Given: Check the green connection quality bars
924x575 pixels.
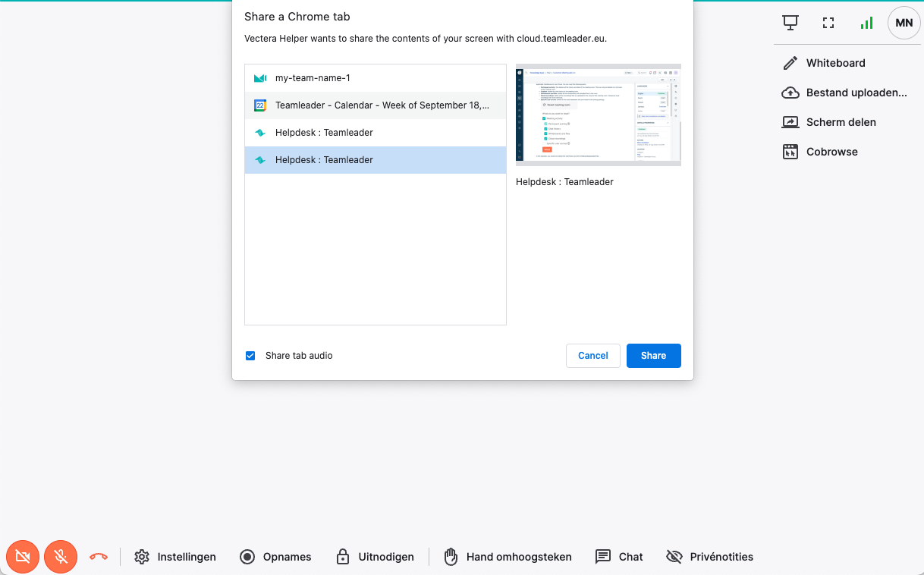Looking at the screenshot, I should 866,23.
